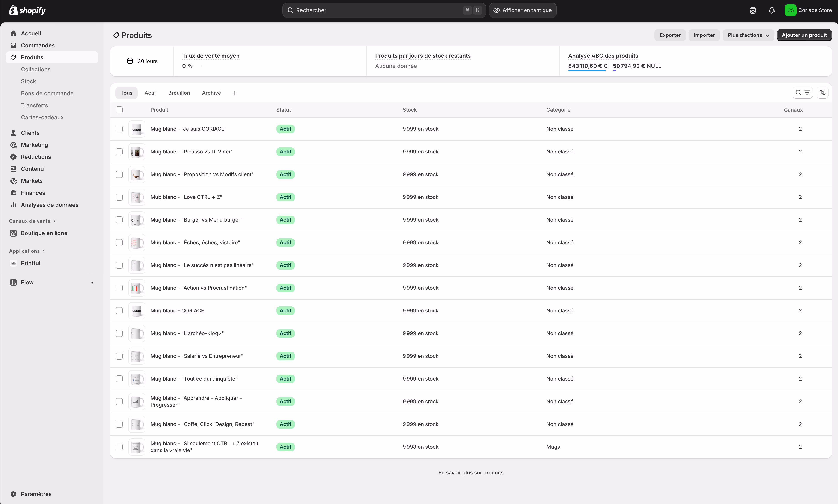The width and height of the screenshot is (838, 504).
Task: Click the notifications bell icon
Action: [771, 10]
